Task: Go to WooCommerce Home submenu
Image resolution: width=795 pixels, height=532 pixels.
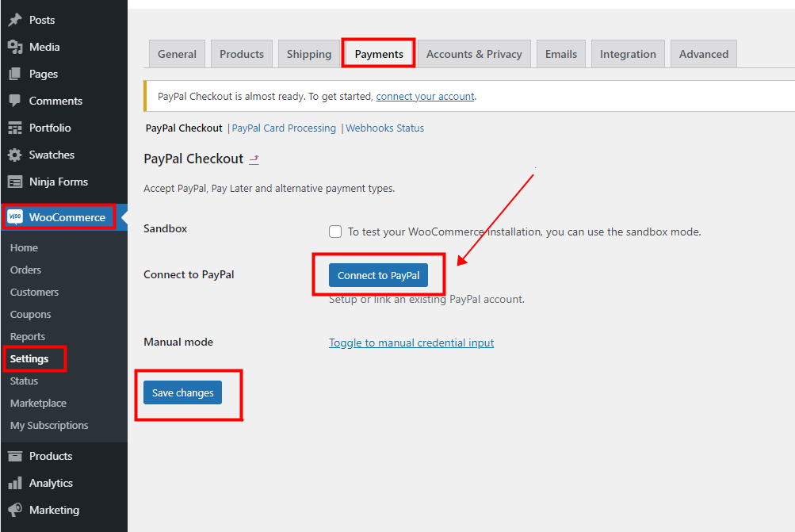Action: (x=24, y=247)
